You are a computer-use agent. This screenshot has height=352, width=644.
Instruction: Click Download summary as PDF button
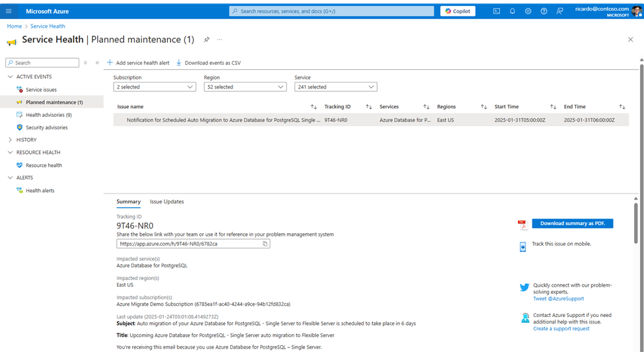coord(573,223)
